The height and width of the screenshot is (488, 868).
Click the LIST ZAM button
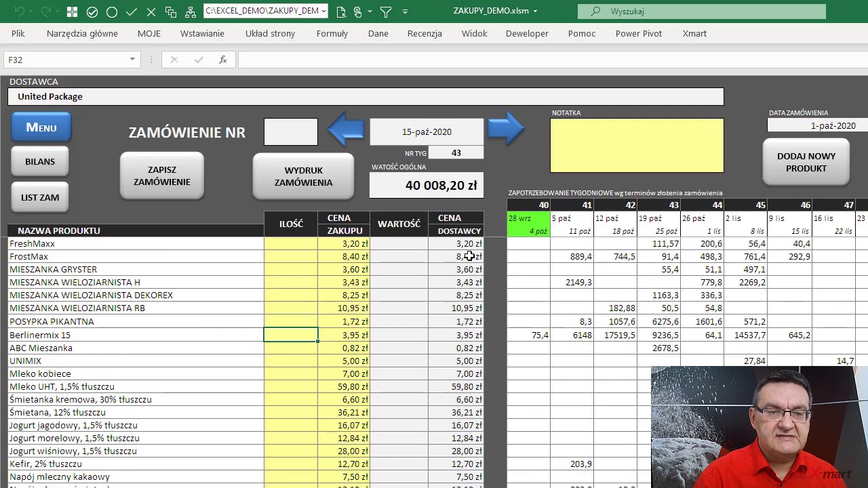click(40, 197)
